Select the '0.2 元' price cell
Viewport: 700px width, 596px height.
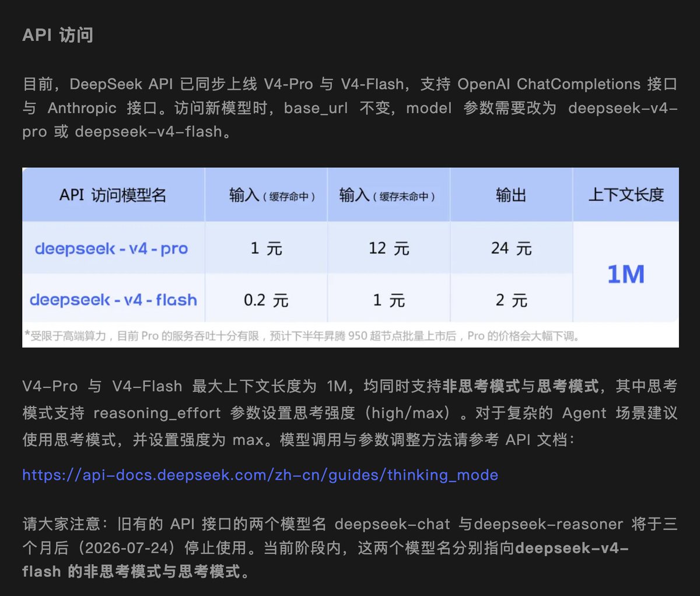[x=266, y=300]
